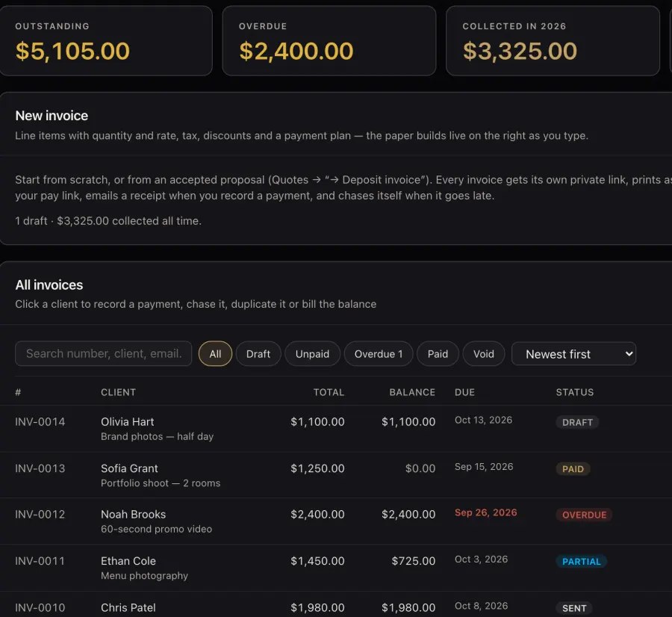Open Noah Brooks invoice client
Viewport: 672px width, 617px height.
[134, 515]
